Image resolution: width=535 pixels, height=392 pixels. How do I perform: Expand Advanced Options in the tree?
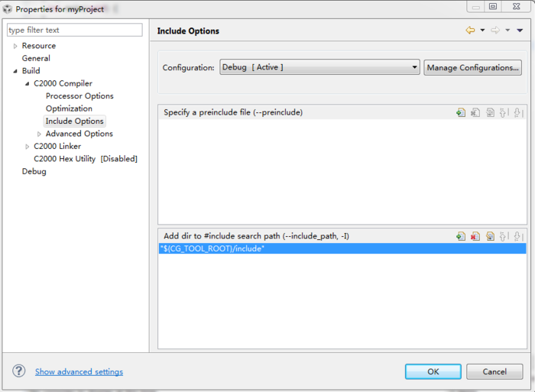[x=39, y=134]
